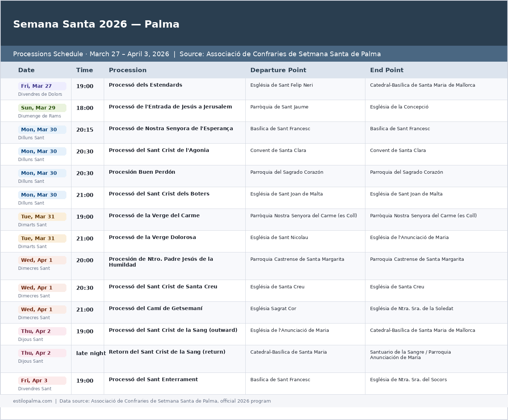This screenshot has width=508, height=420.
Task: Select the "End Point" column header
Action: pos(386,70)
